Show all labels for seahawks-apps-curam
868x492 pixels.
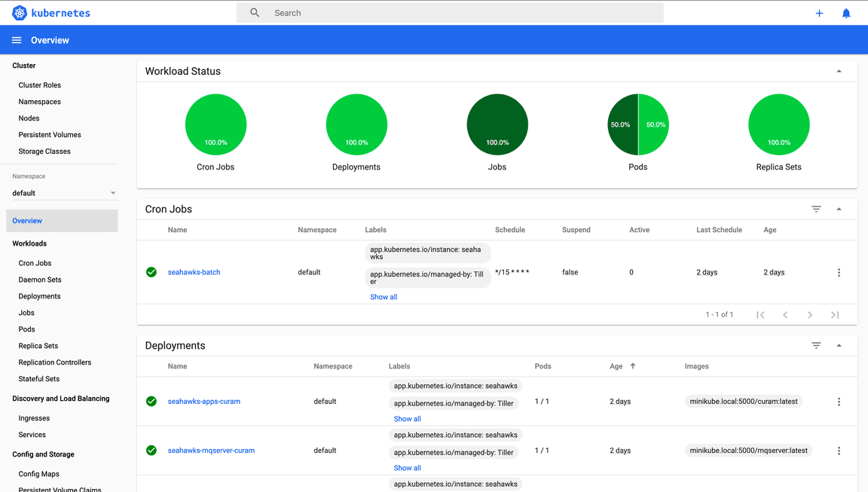coord(408,419)
